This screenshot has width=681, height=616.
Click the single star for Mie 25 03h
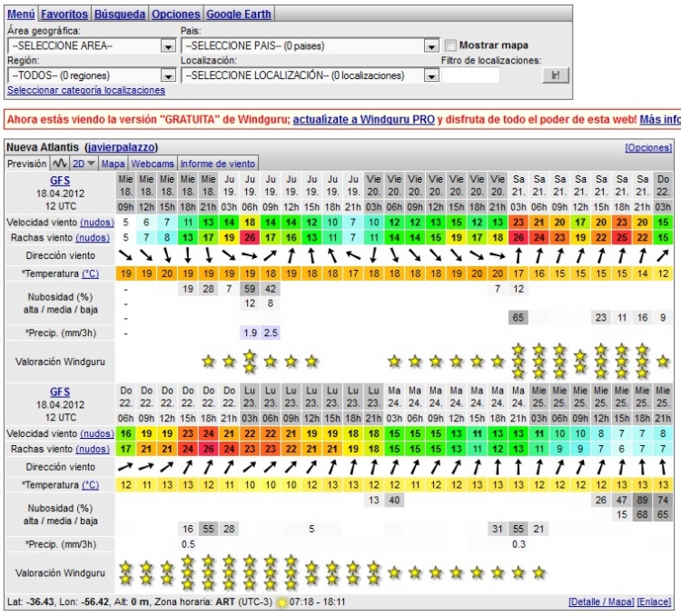(x=539, y=572)
